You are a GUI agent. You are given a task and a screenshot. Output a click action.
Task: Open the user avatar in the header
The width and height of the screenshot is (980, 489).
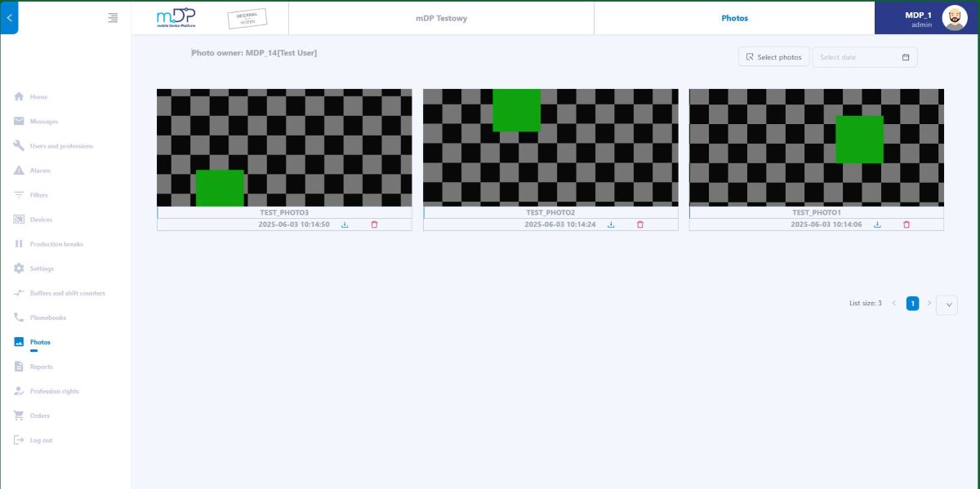coord(955,18)
